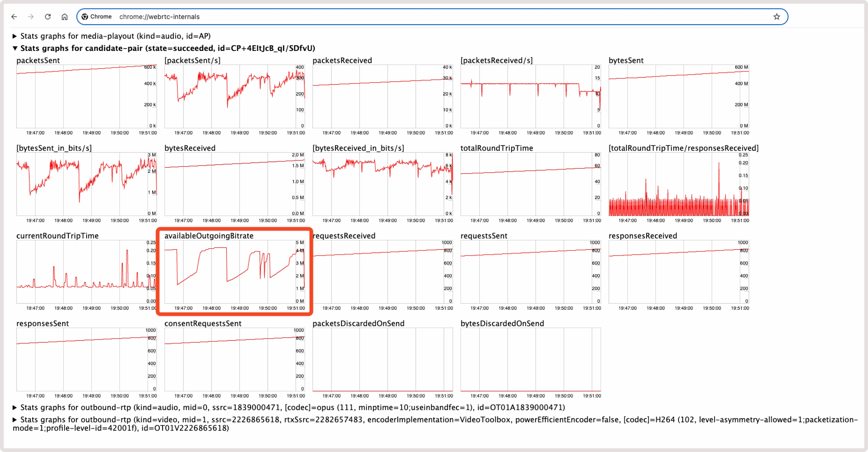Click the [bytesReceived_in_bits/s] graph
This screenshot has width=868, height=452.
tap(383, 184)
